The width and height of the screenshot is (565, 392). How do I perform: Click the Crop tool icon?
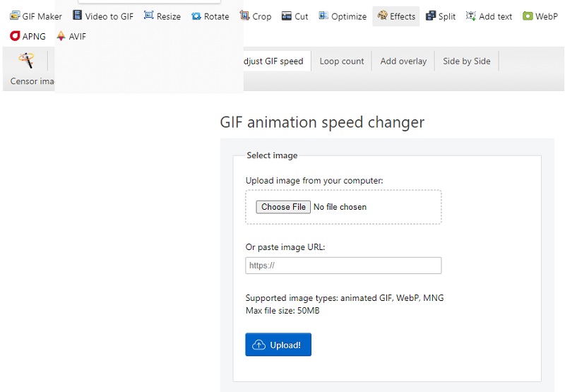click(x=244, y=16)
